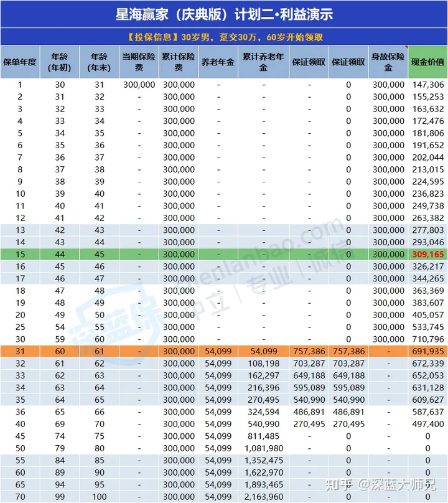Select the 保单年度 column header
The width and height of the screenshot is (448, 503).
click(20, 62)
